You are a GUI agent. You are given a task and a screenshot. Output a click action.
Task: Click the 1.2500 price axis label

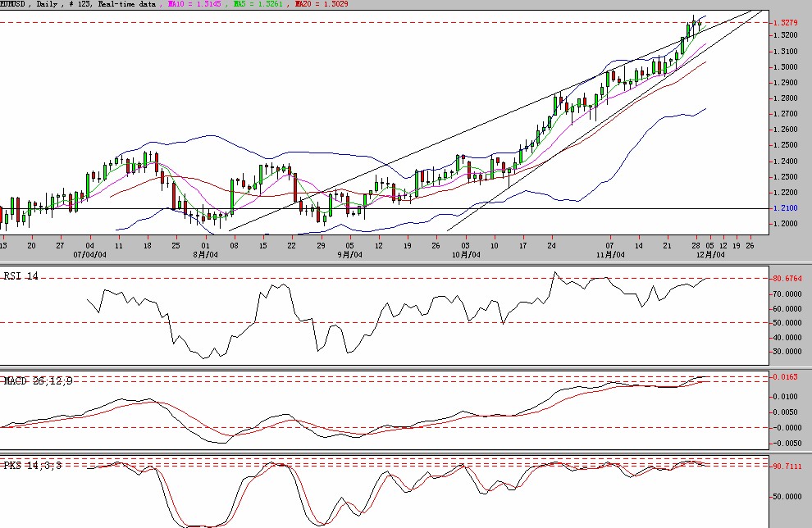(785, 145)
